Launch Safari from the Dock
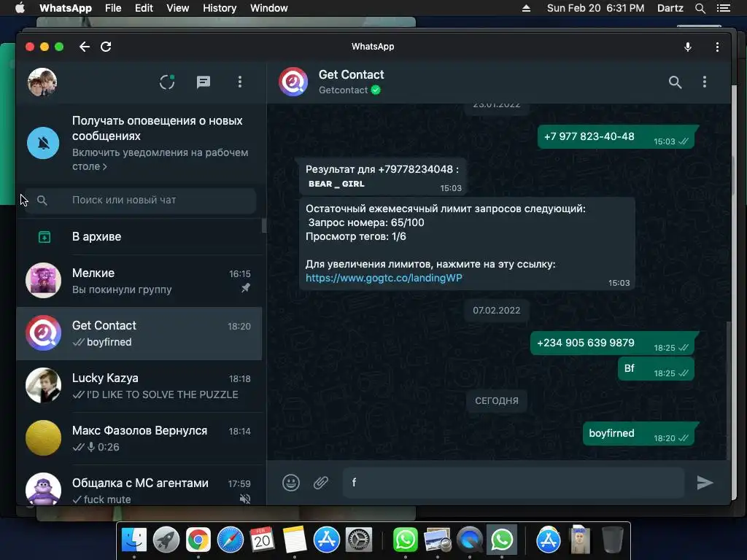 pos(230,540)
